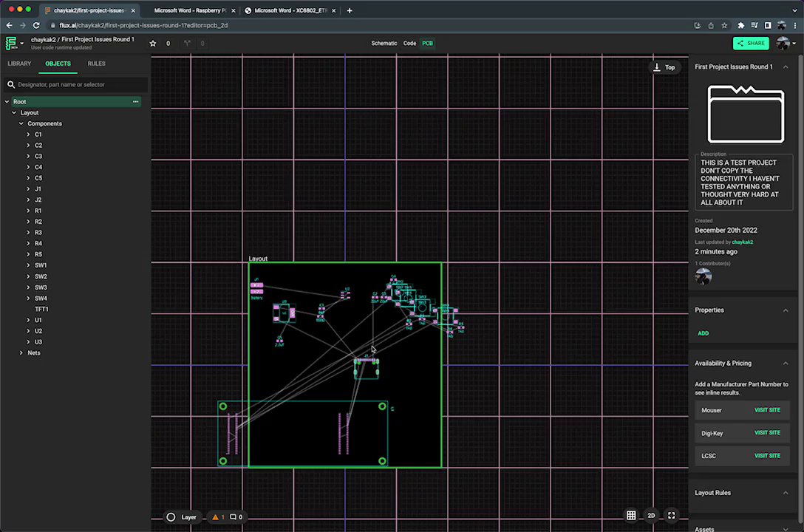Enter fullscreen with the expand icon
This screenshot has width=804, height=532.
[671, 515]
